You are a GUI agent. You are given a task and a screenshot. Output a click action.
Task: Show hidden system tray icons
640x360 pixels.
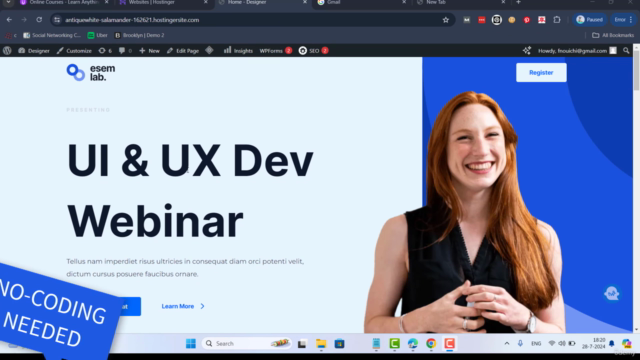click(507, 344)
